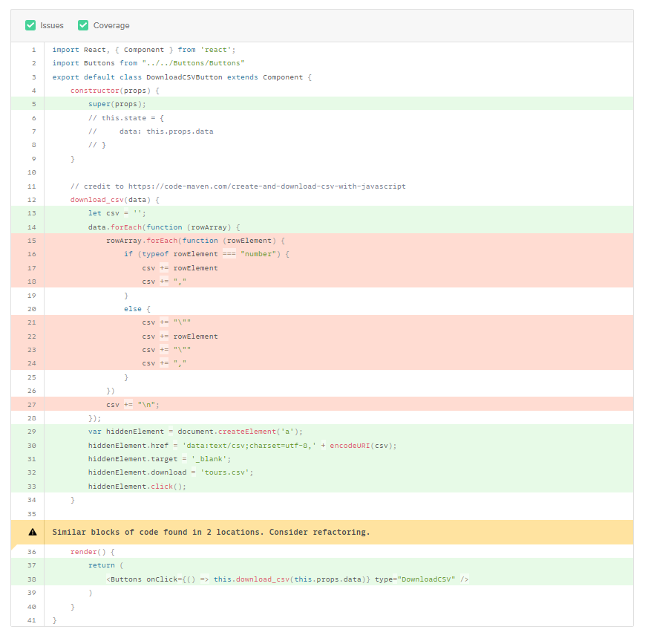This screenshot has height=644, width=648.
Task: Click line number 12 for download_csv
Action: (x=32, y=200)
